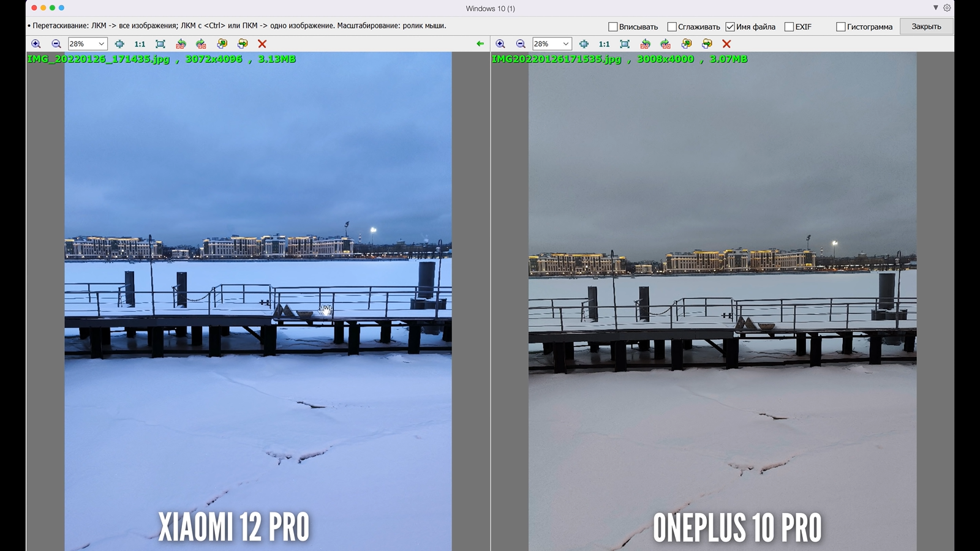Viewport: 980px width, 551px height.
Task: Open the settings gear in the title bar
Action: click(947, 8)
